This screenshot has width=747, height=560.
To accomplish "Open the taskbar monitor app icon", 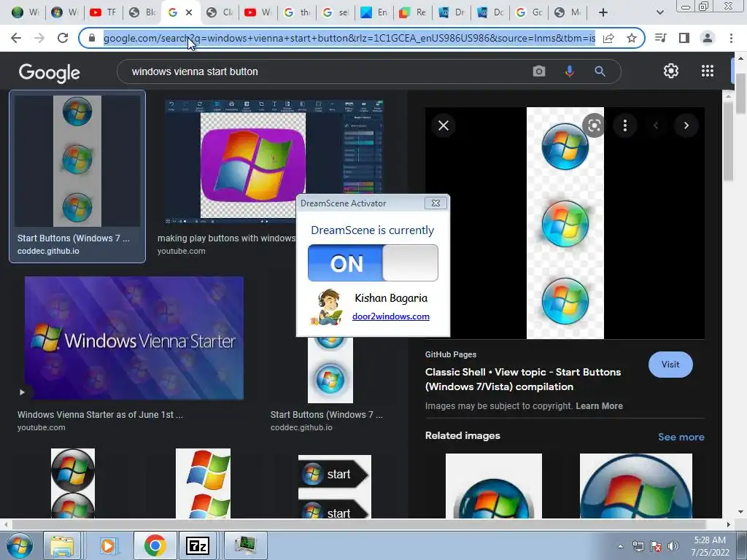I will 245,545.
